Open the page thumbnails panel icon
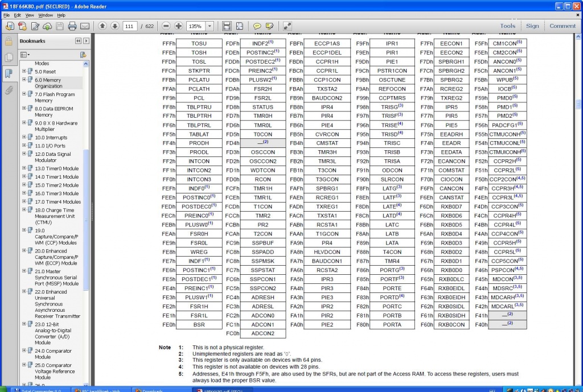Image resolution: width=583 pixels, height=392 pixels. click(9, 57)
